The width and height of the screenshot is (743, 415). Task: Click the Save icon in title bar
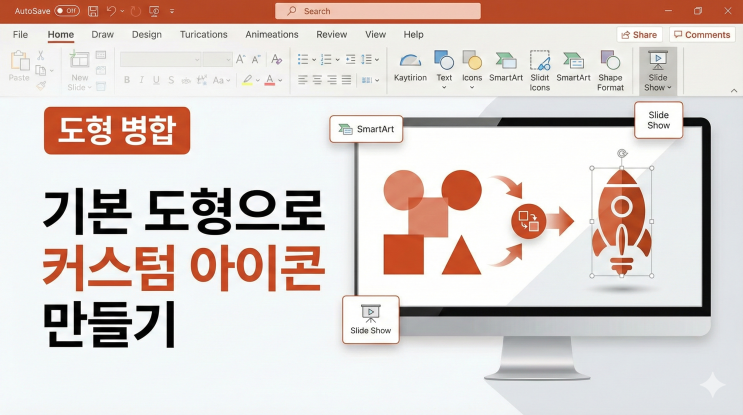coord(93,11)
